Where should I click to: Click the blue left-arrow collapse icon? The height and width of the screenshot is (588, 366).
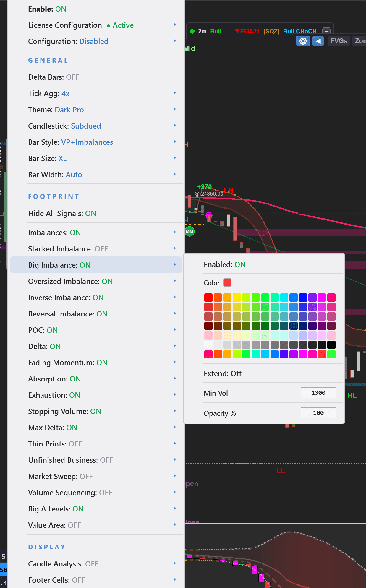pos(318,41)
